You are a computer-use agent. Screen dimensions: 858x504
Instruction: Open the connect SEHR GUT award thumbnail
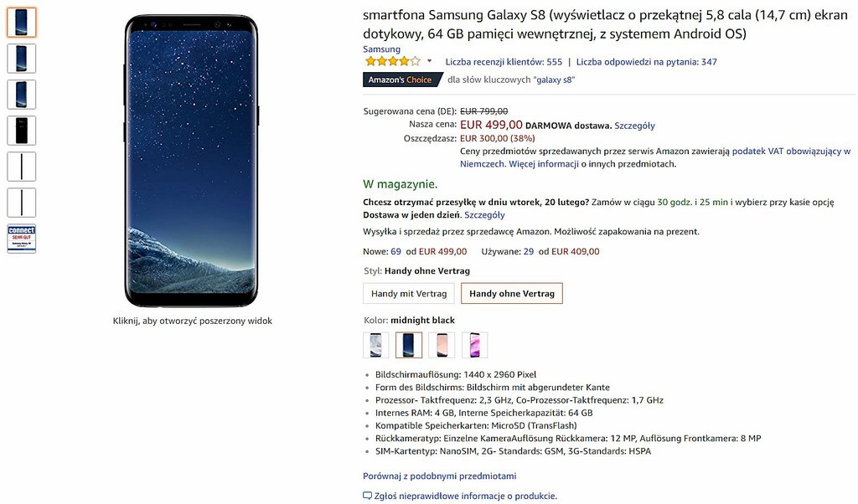point(22,238)
